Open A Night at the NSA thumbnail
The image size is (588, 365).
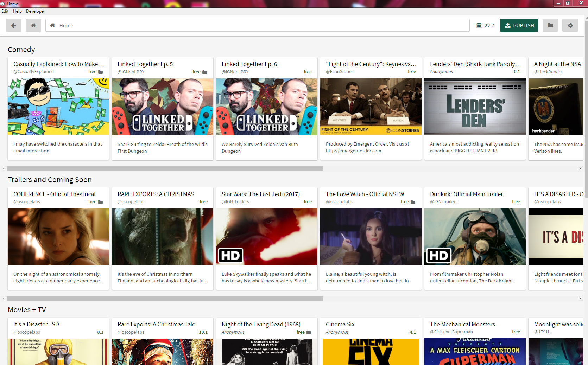coord(556,107)
